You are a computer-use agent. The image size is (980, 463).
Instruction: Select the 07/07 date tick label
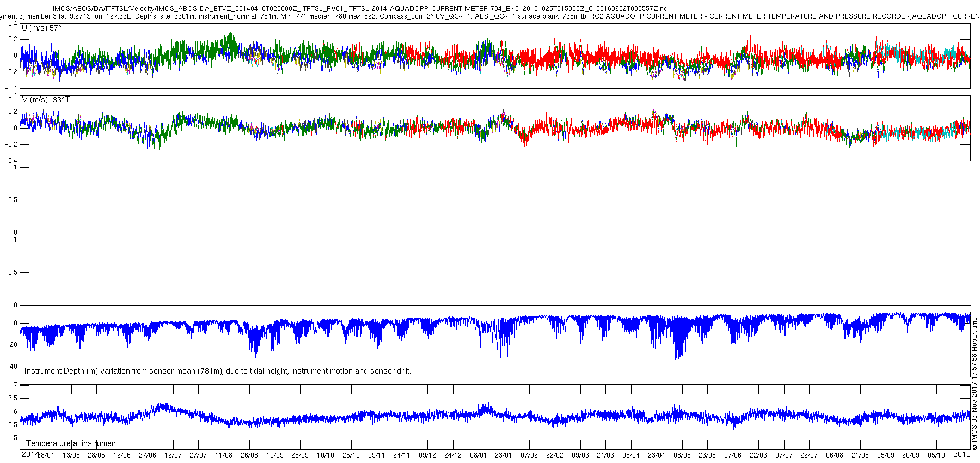coord(783,455)
